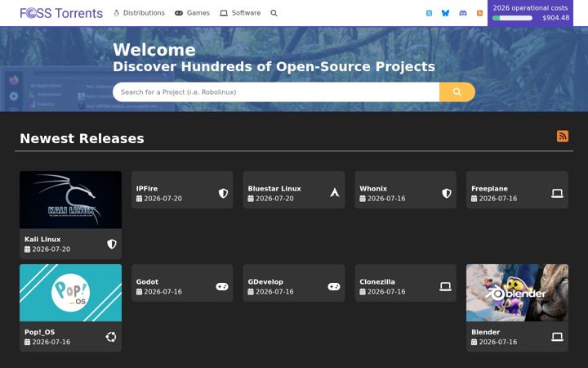Open the Distributions menu
The image size is (588, 368).
coord(139,13)
